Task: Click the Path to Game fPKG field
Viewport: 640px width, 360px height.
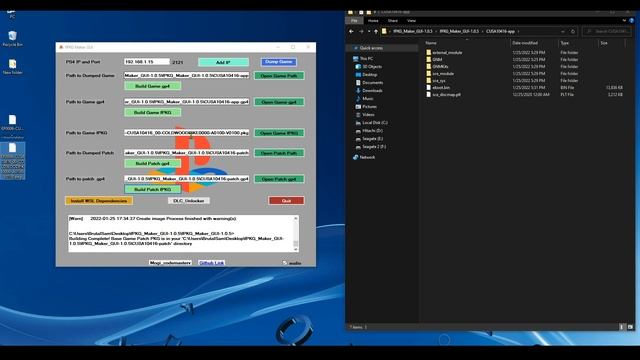Action: pos(187,133)
